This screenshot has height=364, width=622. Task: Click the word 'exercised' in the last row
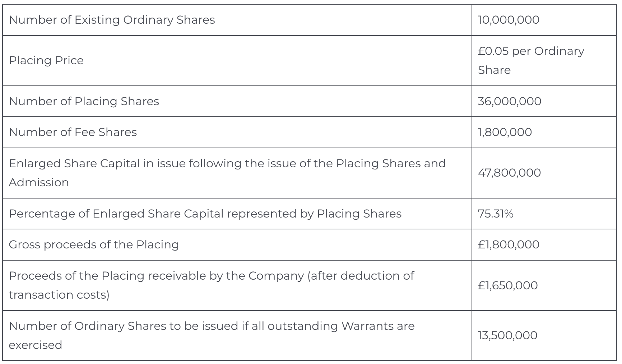click(35, 345)
